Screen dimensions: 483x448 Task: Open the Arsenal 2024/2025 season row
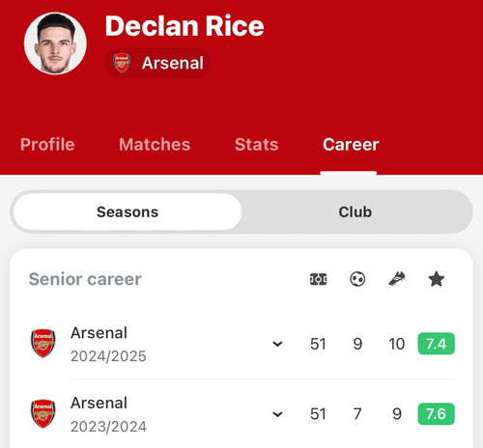(x=241, y=344)
